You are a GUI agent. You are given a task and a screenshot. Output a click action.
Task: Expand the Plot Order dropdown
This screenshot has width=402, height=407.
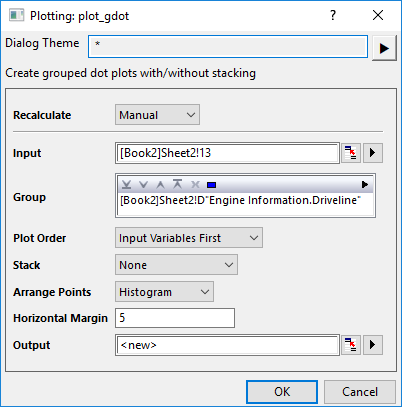[x=189, y=238]
